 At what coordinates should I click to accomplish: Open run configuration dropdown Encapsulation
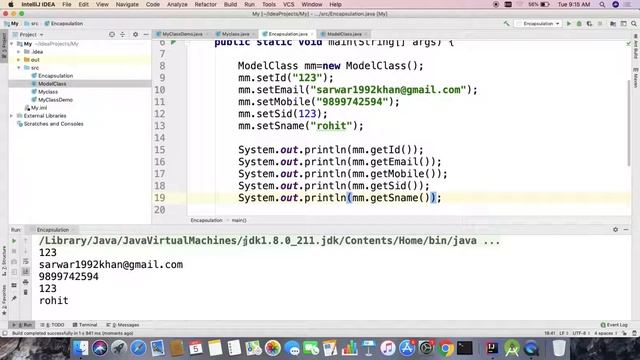pyautogui.click(x=538, y=24)
